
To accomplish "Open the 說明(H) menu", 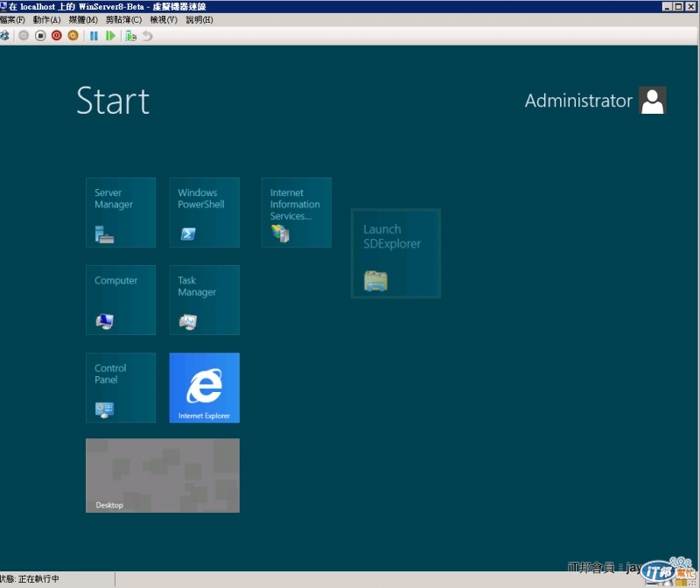I will (199, 19).
